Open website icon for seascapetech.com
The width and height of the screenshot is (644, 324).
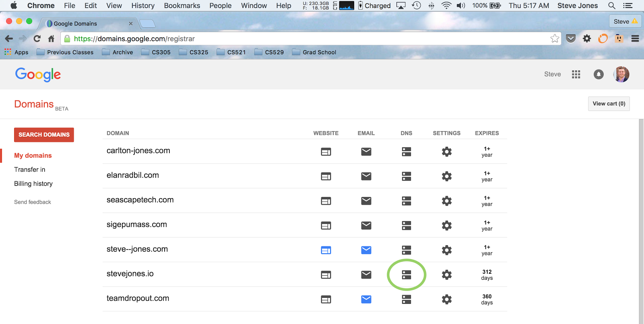click(326, 201)
